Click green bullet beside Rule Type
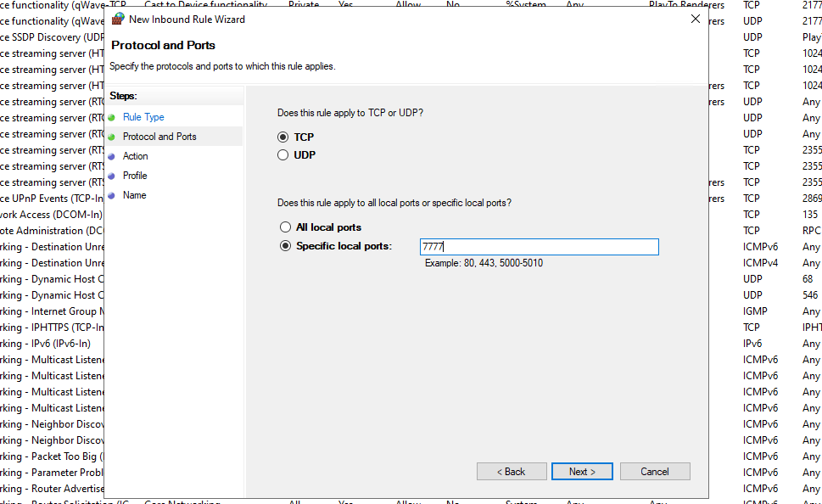The height and width of the screenshot is (504, 822). [111, 117]
